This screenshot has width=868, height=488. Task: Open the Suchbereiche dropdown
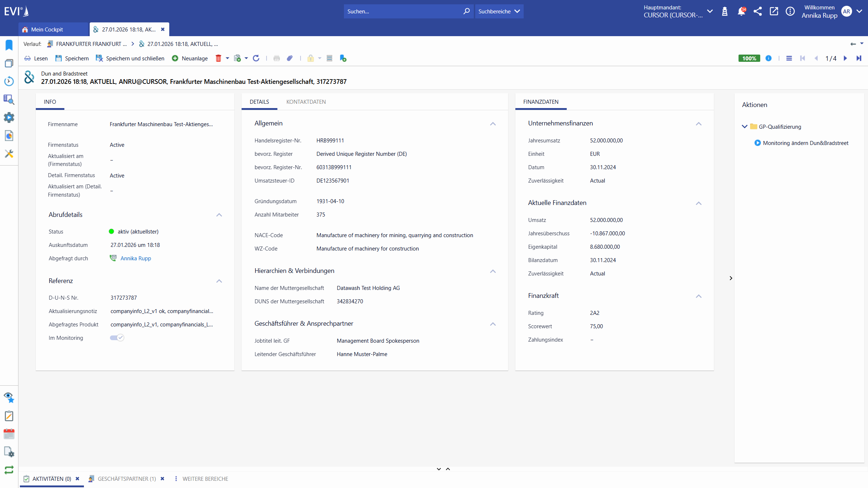(499, 11)
